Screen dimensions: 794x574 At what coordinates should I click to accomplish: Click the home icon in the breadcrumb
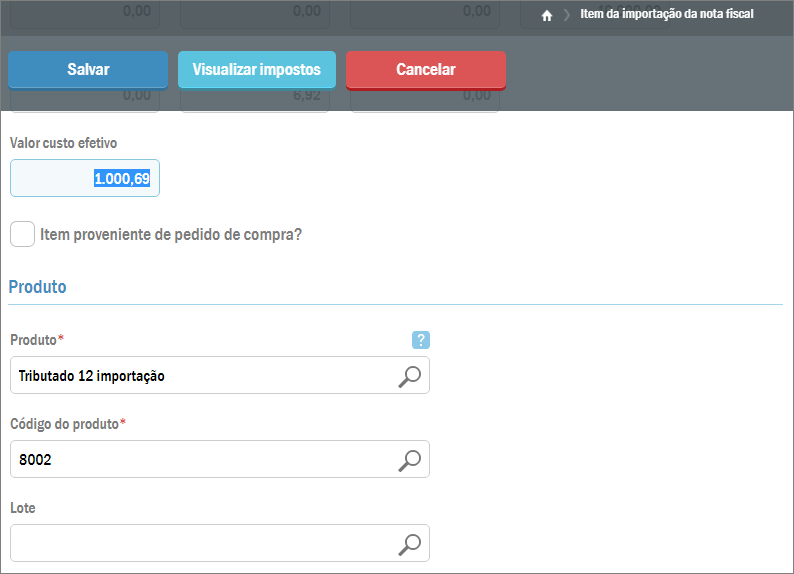coord(547,15)
